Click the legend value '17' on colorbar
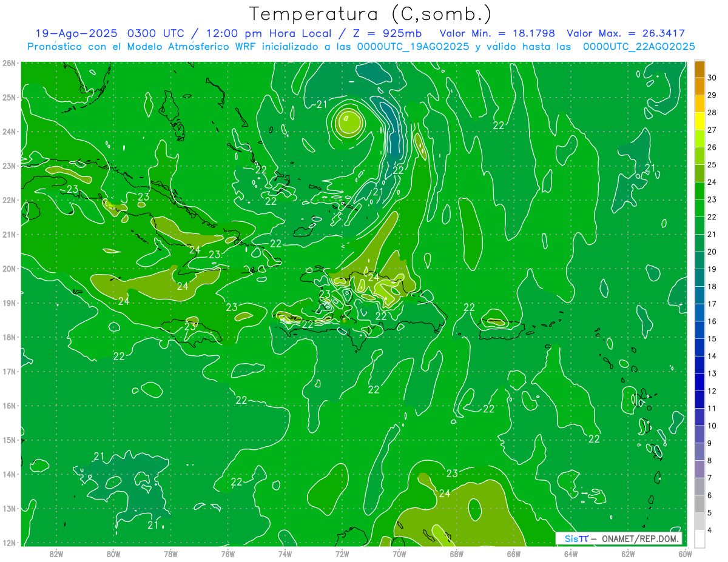Image resolution: width=728 pixels, height=562 pixels. pyautogui.click(x=712, y=304)
